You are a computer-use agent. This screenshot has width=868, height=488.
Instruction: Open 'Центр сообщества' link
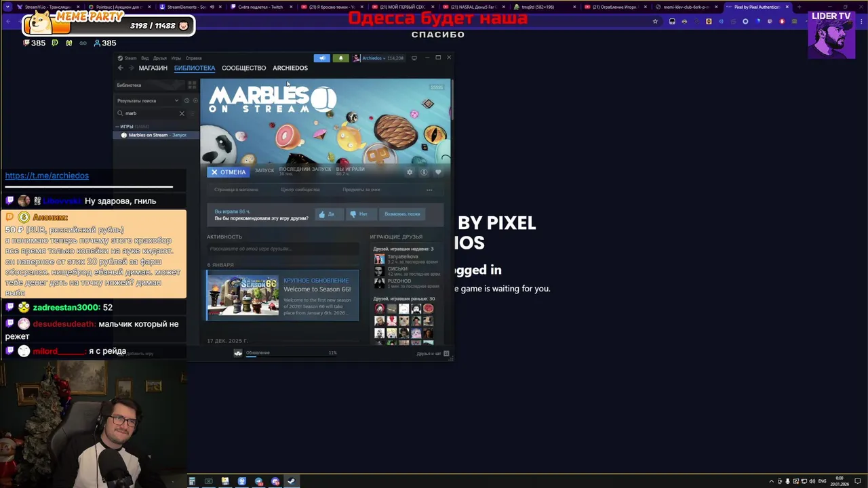tap(300, 190)
